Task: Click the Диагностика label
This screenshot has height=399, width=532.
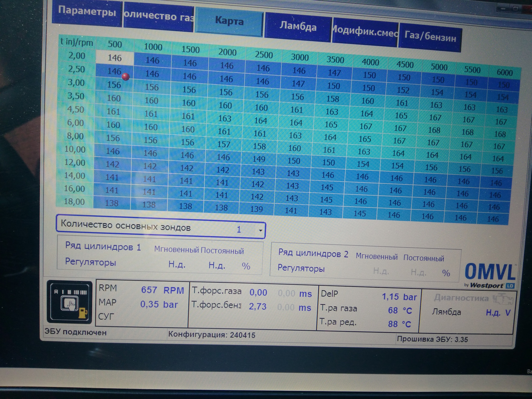Action: pyautogui.click(x=461, y=298)
